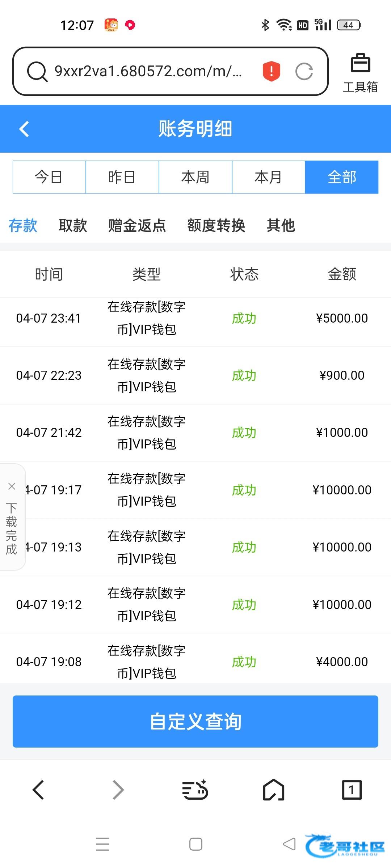
Task: Open the tab switcher showing 1 tab
Action: 352,789
